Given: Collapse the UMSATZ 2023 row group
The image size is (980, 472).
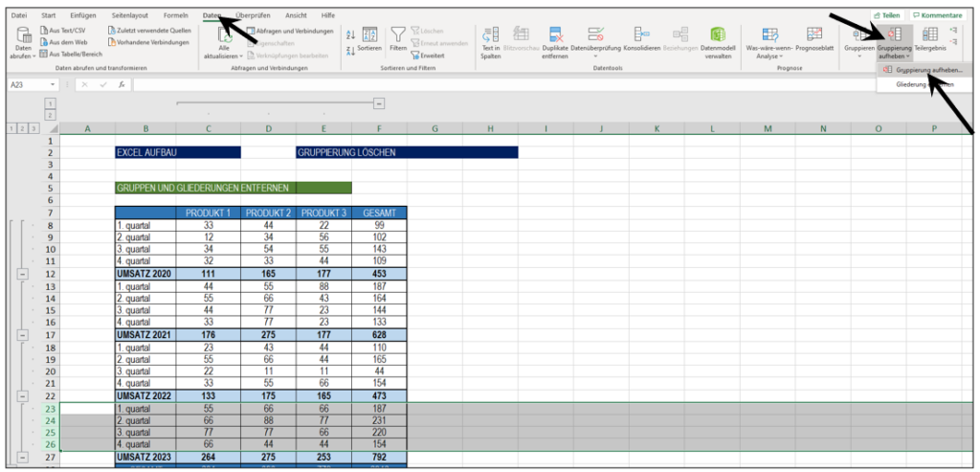Looking at the screenshot, I should [x=22, y=457].
